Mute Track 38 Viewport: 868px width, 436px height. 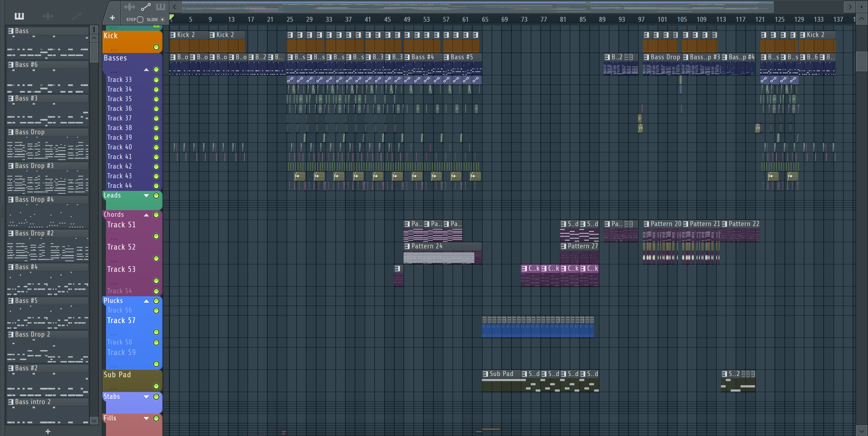(156, 128)
